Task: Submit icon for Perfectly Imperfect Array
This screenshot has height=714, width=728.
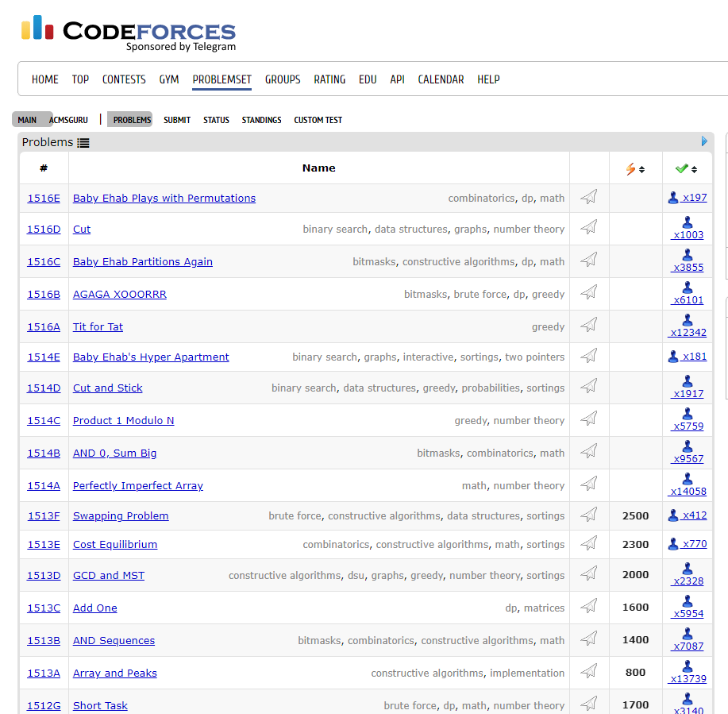Action: (x=589, y=484)
